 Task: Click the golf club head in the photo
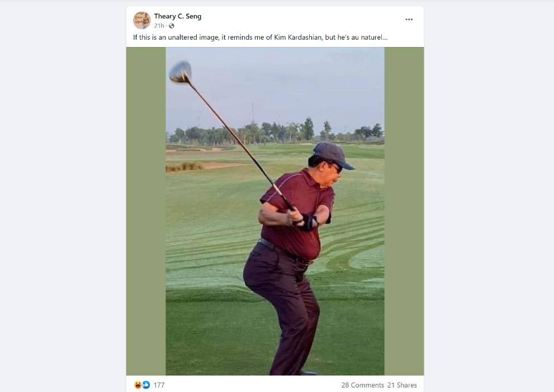(181, 72)
